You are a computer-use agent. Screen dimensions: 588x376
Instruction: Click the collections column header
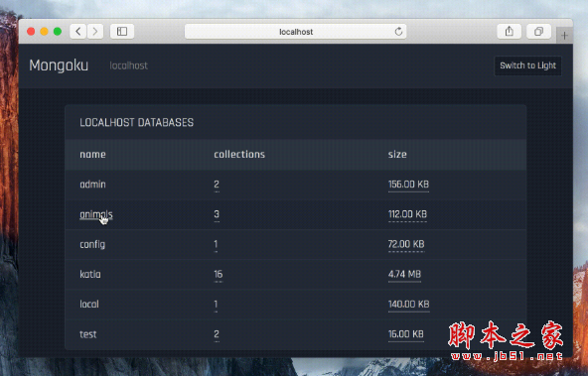click(x=239, y=155)
